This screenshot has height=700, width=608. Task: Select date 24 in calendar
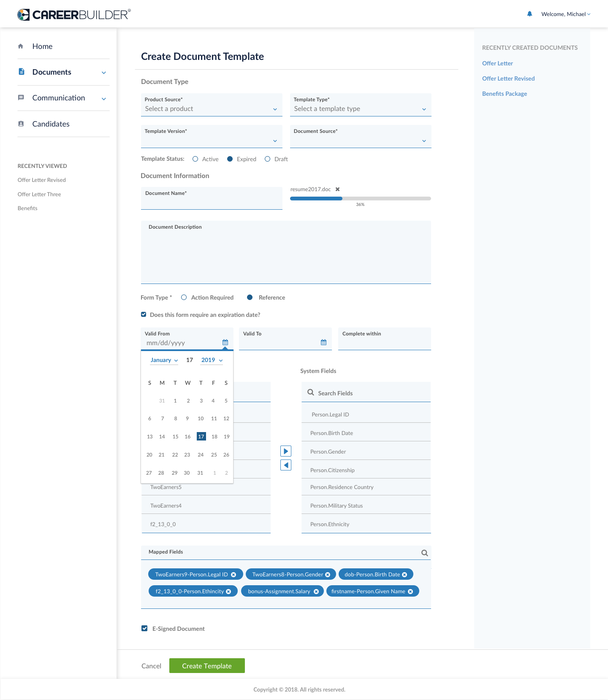(x=201, y=454)
